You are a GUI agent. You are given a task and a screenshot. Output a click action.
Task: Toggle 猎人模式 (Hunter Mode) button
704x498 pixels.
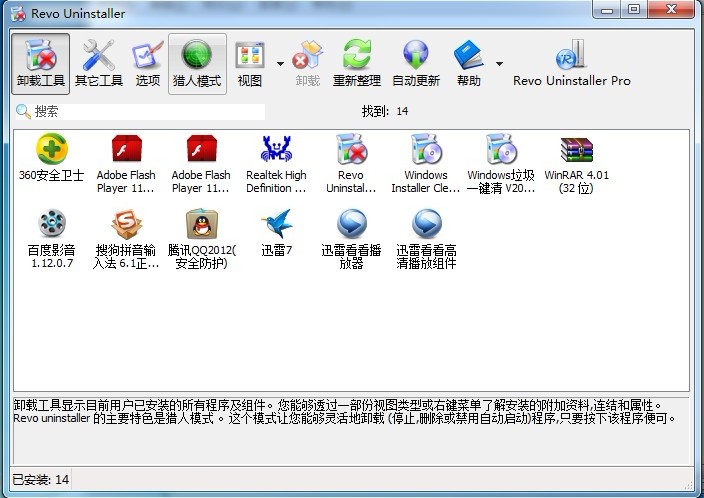click(197, 63)
